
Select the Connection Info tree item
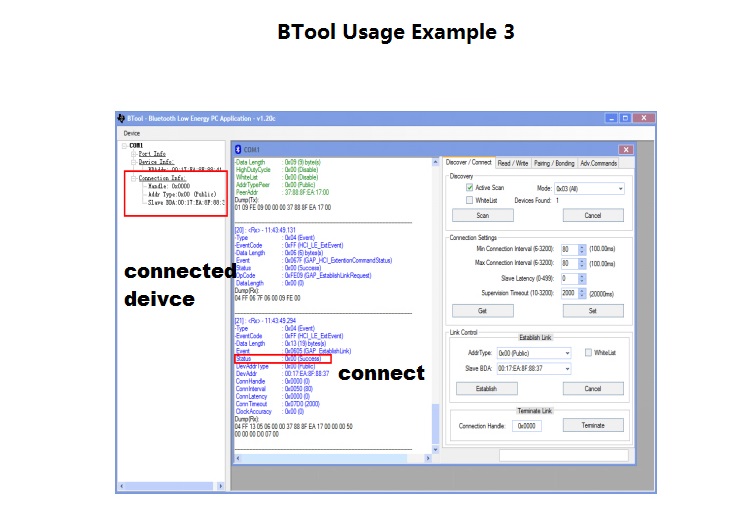click(162, 178)
